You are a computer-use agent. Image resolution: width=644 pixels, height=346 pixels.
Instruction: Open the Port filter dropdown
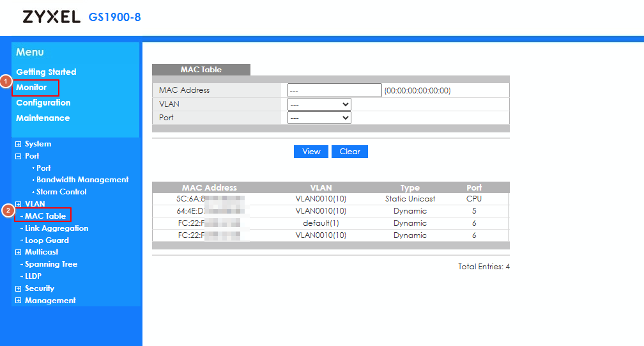point(319,118)
